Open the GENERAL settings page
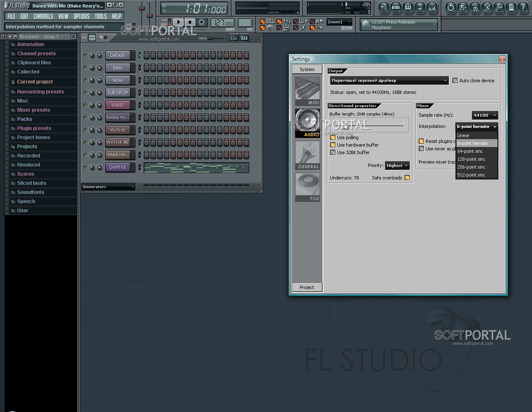Screen dimensions: 532x412 coord(308,155)
